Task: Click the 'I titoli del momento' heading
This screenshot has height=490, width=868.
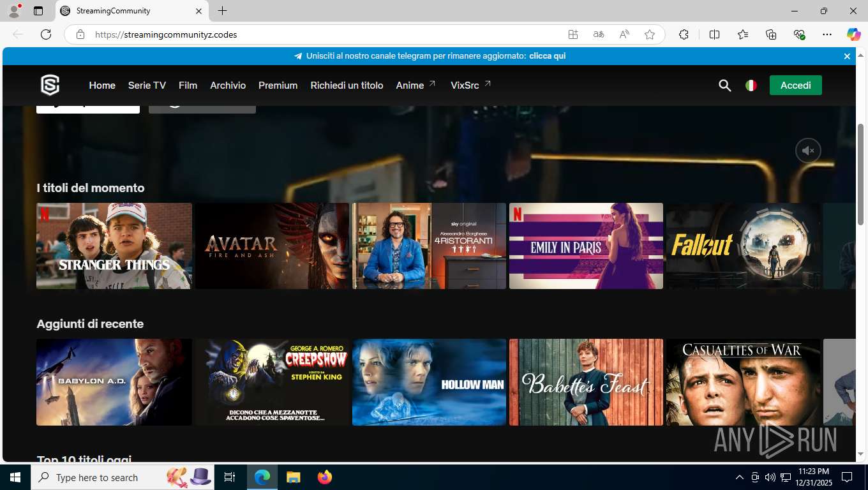Action: pos(91,188)
